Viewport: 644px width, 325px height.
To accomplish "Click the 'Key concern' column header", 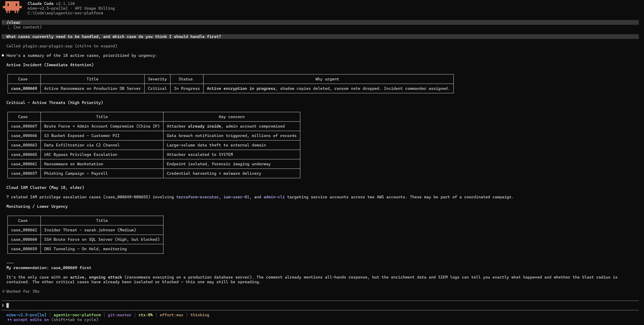I will (x=232, y=117).
